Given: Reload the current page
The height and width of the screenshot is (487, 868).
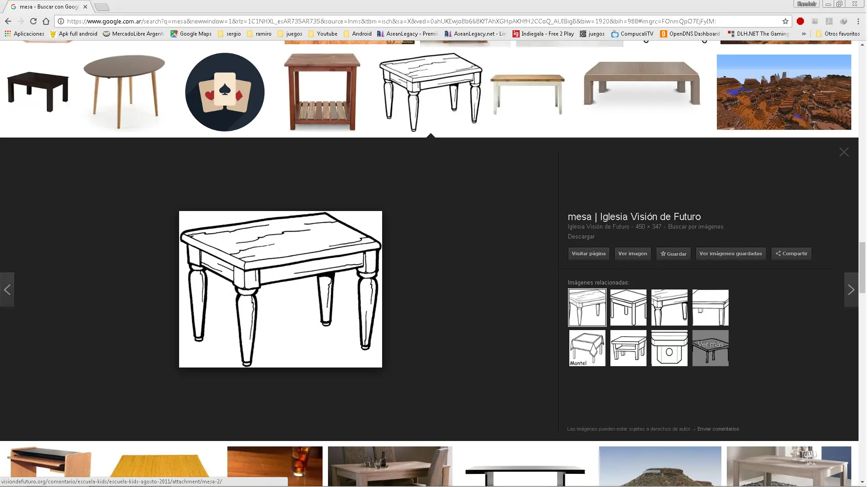Looking at the screenshot, I should pos(33,21).
